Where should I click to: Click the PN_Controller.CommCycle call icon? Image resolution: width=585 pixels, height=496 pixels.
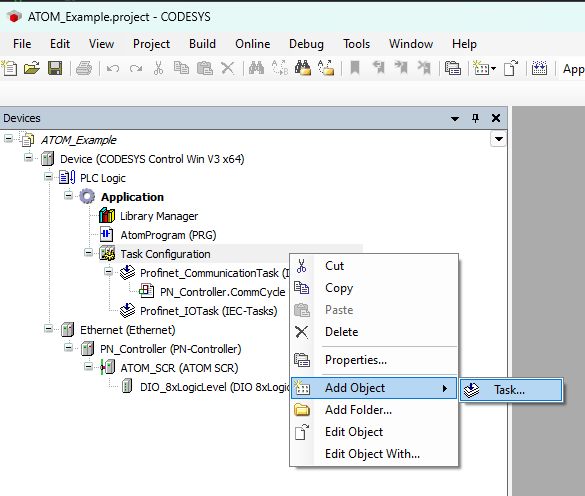pyautogui.click(x=147, y=291)
